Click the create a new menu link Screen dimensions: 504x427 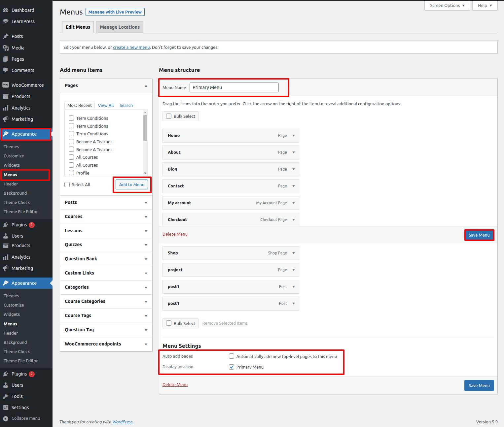pyautogui.click(x=131, y=48)
